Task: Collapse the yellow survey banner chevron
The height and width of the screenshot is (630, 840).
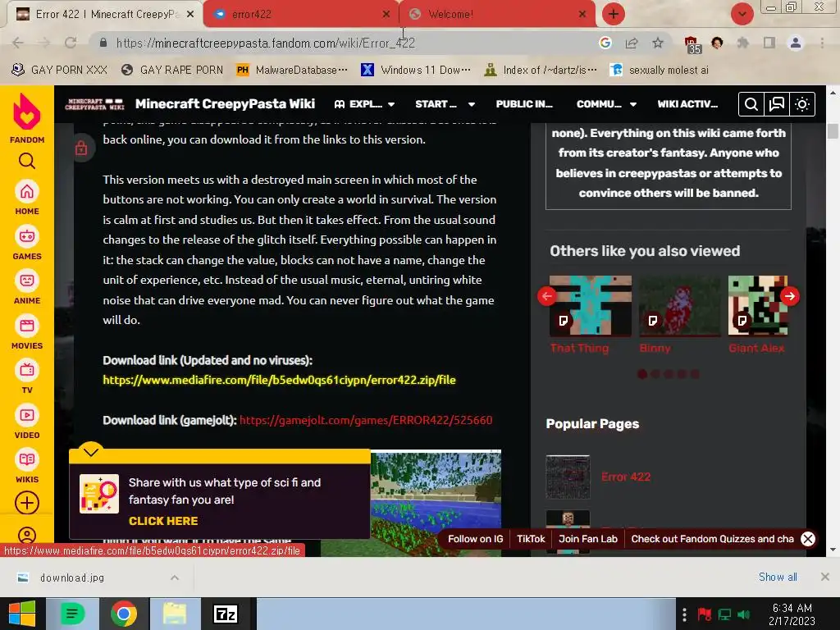Action: pos(91,452)
